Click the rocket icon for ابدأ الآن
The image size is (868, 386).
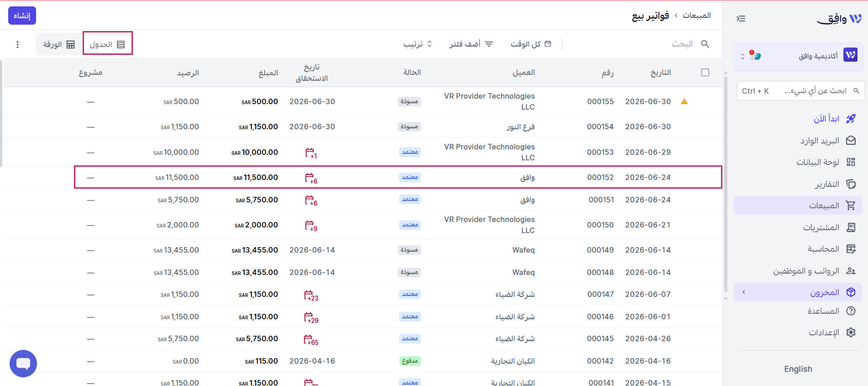click(851, 119)
